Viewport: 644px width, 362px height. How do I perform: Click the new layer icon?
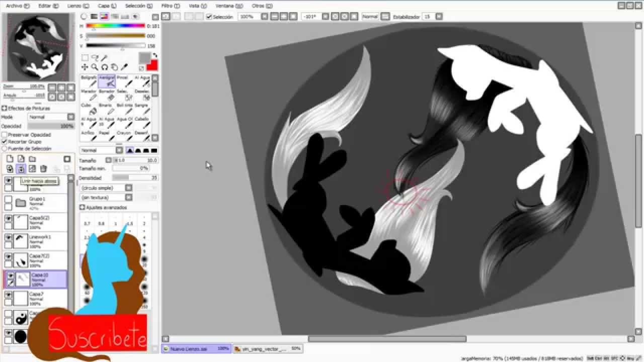click(10, 159)
